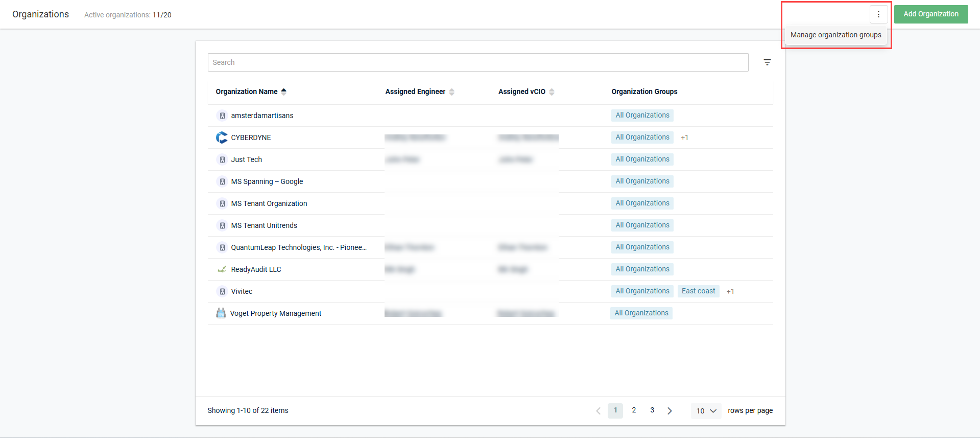The width and height of the screenshot is (980, 438).
Task: Open the Just Tech organization
Action: tap(246, 159)
